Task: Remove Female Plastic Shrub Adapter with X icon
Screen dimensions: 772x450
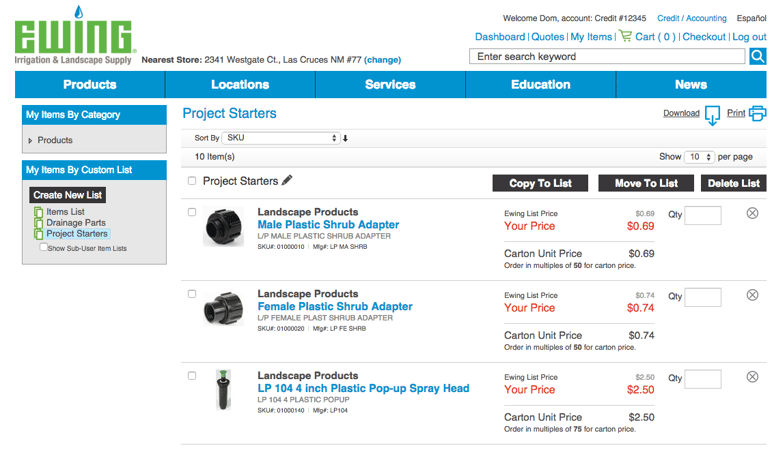Action: pos(752,295)
